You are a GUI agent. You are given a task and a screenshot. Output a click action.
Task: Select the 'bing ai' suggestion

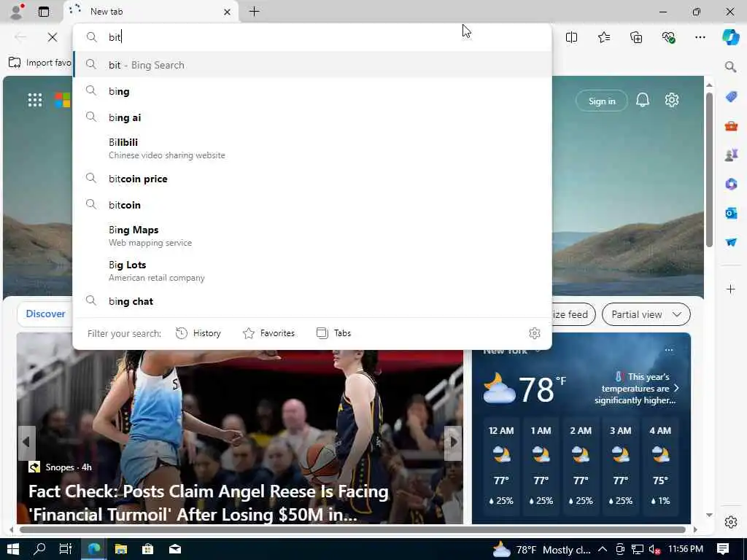coord(312,117)
